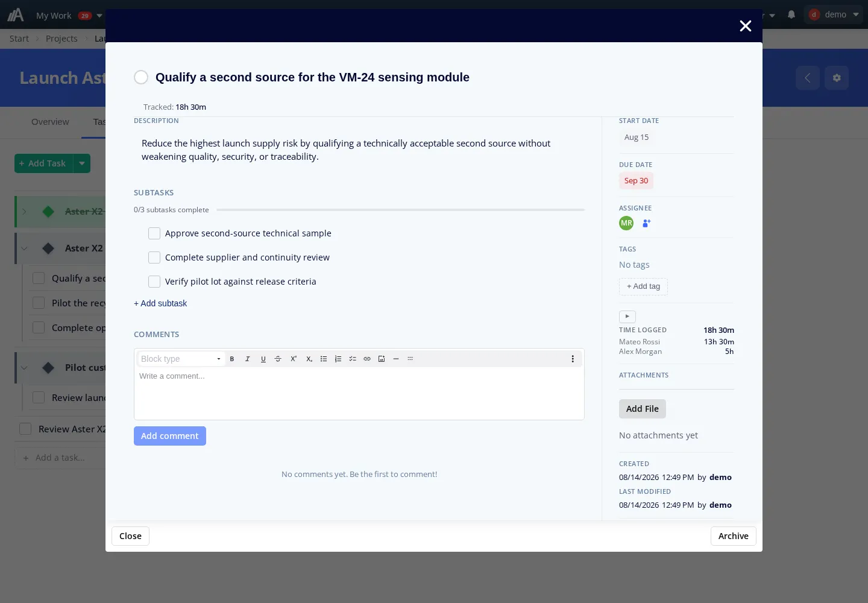Click + Add subtask link
This screenshot has width=868, height=603.
[160, 303]
